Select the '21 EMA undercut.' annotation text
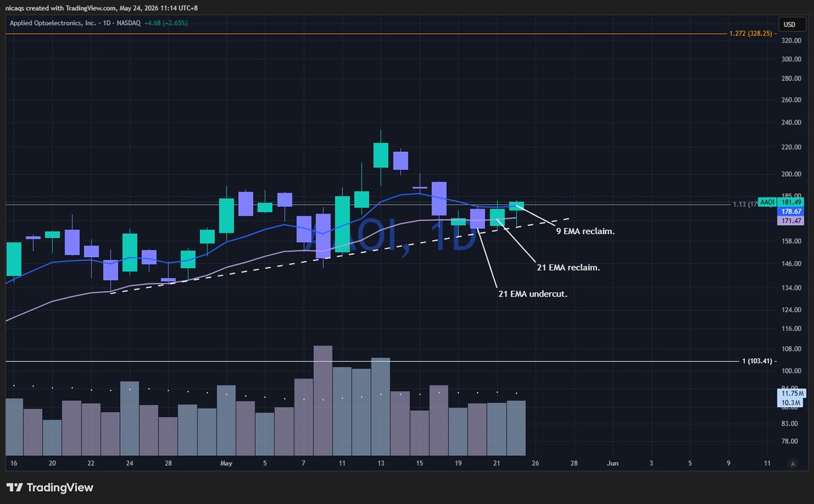The height and width of the screenshot is (504, 814). tap(532, 294)
